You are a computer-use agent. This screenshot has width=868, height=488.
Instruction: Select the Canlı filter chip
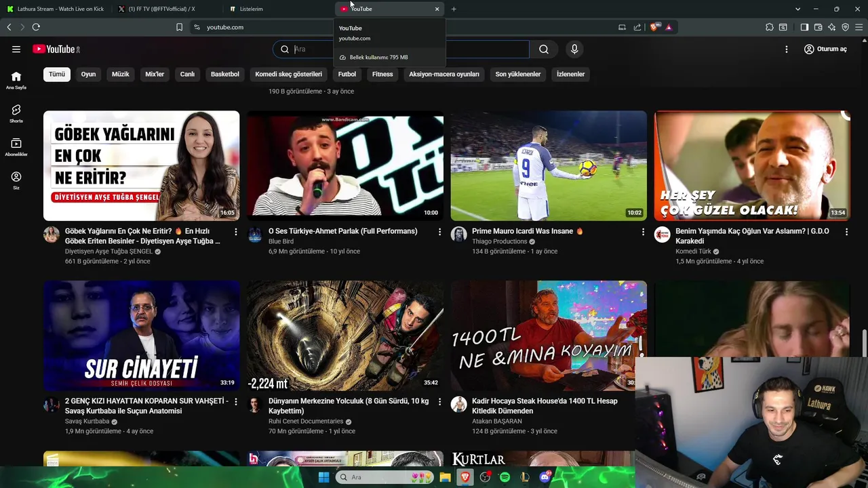[187, 74]
